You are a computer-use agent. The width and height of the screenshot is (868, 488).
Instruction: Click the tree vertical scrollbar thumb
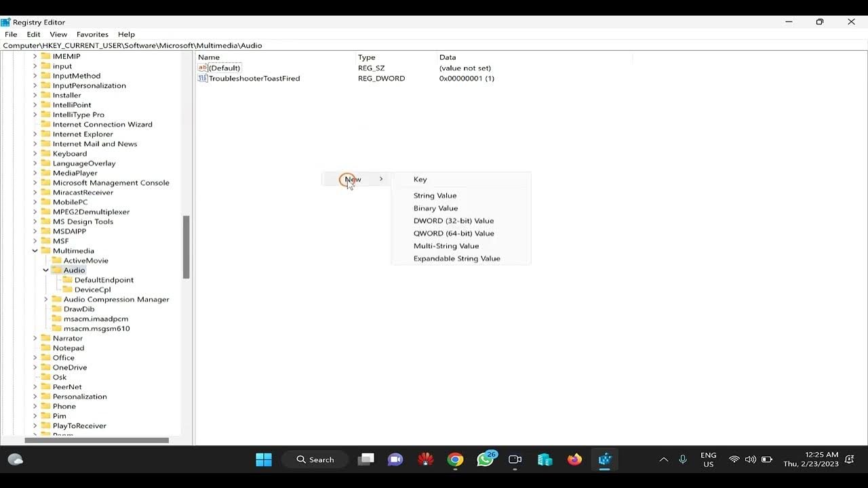coord(186,247)
